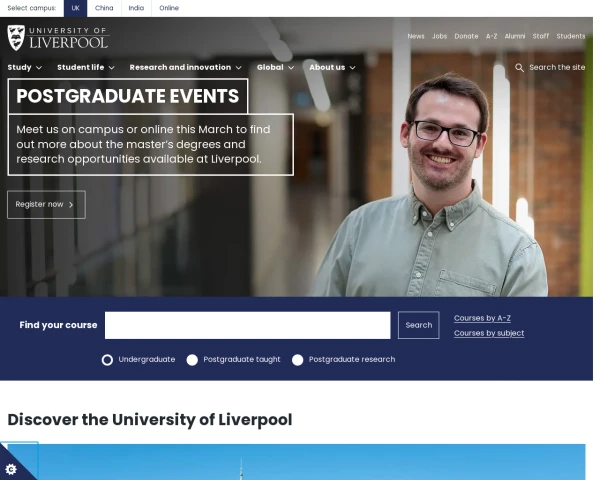Open Research and innovation dropdown
Screen dimensions: 600x480
click(186, 68)
